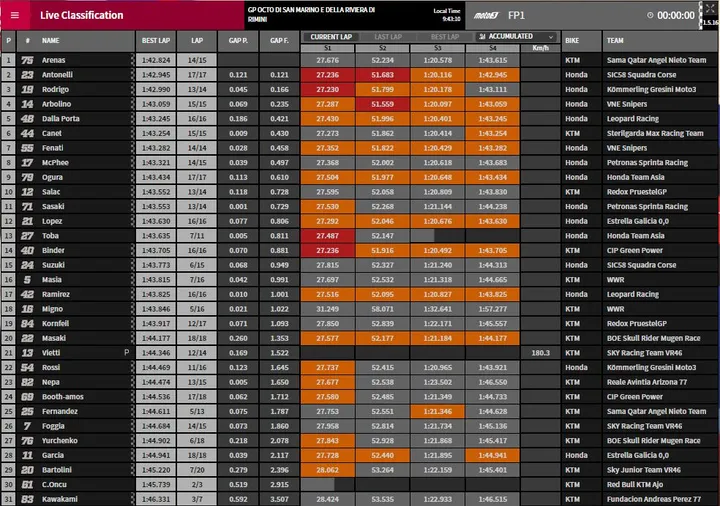Click the S4 sector header
720x506 pixels.
point(493,48)
